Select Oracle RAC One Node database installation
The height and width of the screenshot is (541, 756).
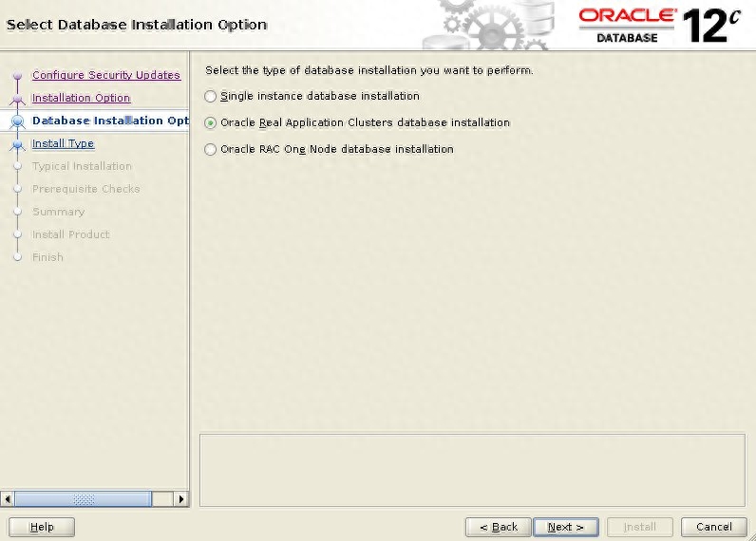211,149
